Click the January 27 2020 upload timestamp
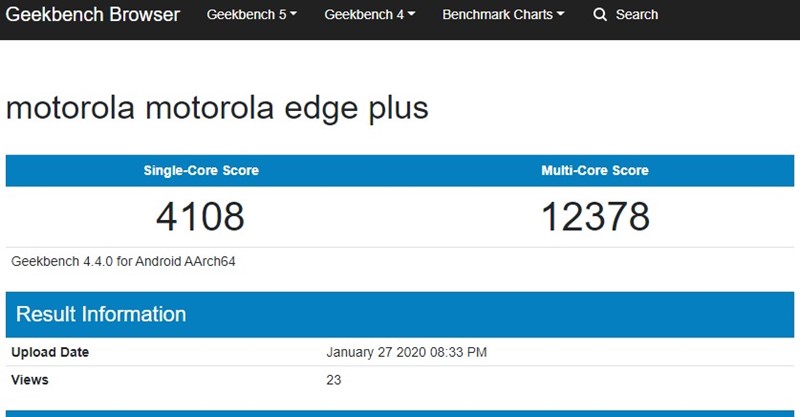The width and height of the screenshot is (800, 417). tap(406, 352)
